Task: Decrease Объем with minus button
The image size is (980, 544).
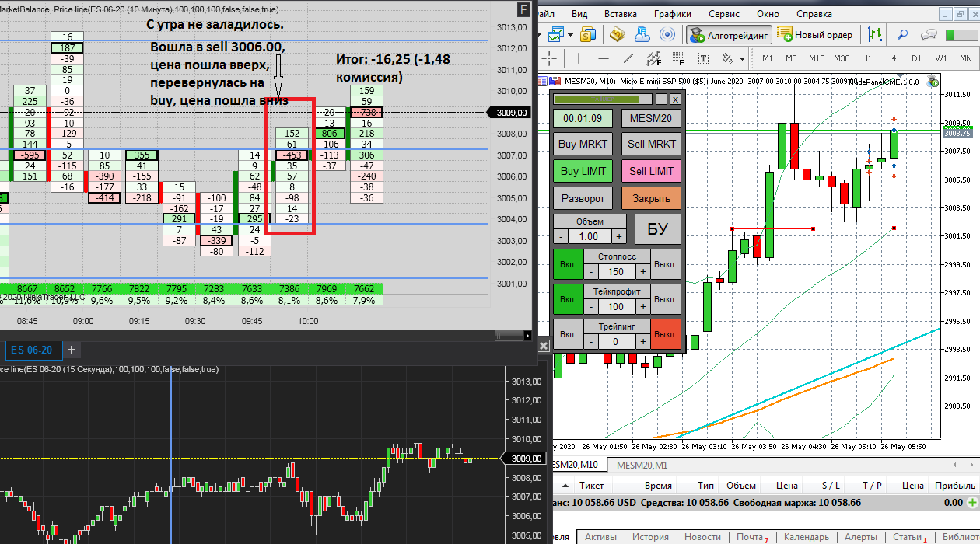Action: coord(562,236)
